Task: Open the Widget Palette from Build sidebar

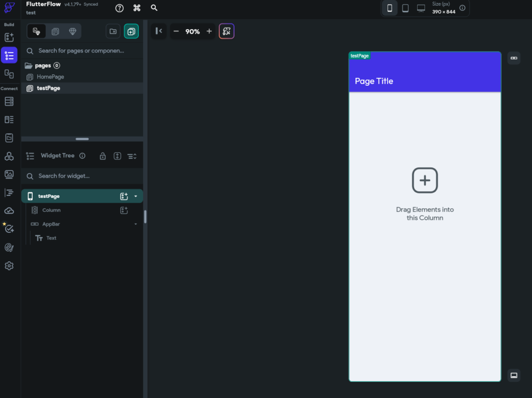Action: click(9, 37)
